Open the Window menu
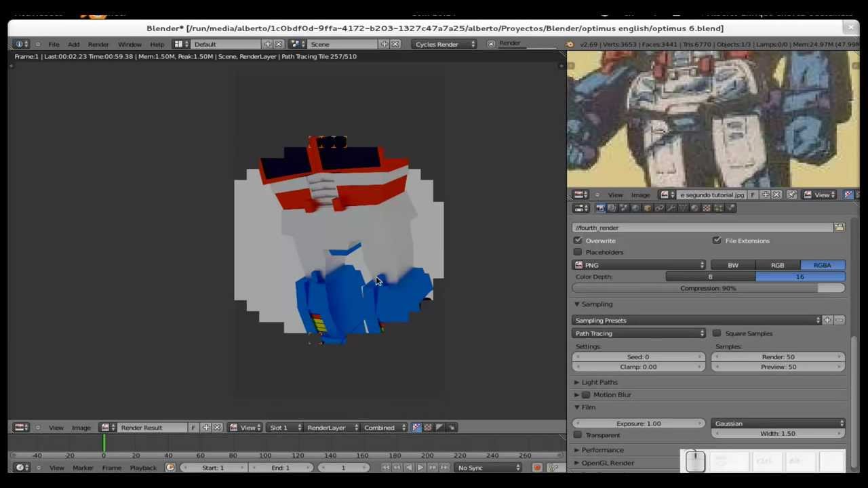The width and height of the screenshot is (868, 488). pyautogui.click(x=130, y=44)
